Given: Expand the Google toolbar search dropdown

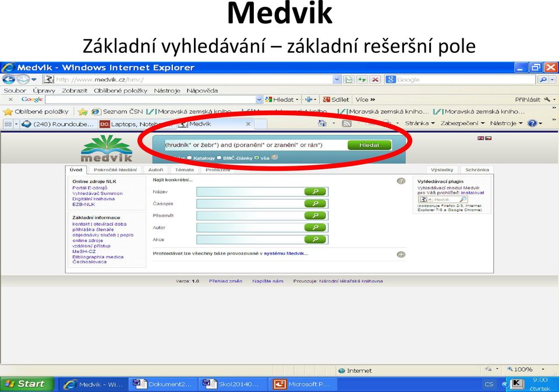Looking at the screenshot, I should click(259, 99).
